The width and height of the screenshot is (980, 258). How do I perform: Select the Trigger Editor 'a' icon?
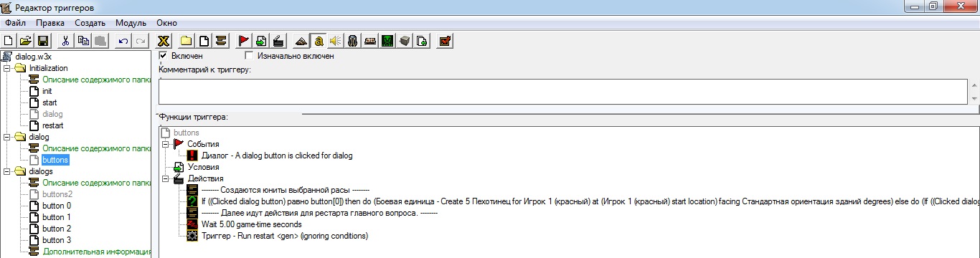319,41
